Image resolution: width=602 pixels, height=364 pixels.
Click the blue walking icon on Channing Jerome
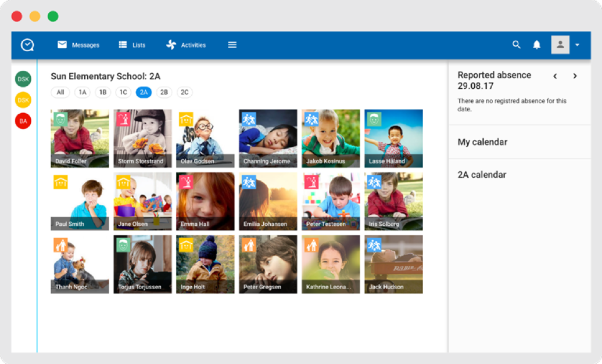249,120
